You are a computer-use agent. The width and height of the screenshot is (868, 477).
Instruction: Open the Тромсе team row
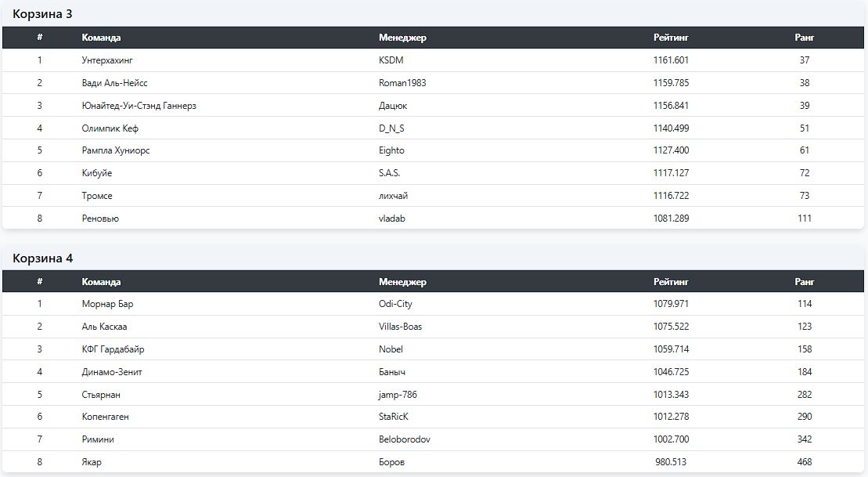[97, 196]
